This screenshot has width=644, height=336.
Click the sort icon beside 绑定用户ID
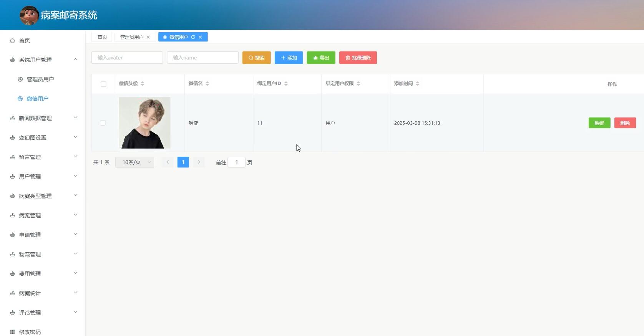pos(286,84)
